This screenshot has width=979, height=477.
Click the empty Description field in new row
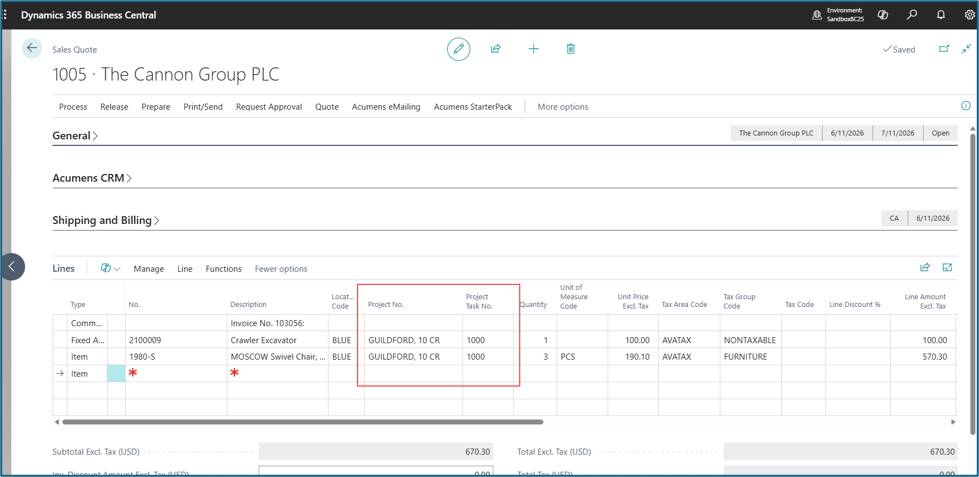[277, 373]
